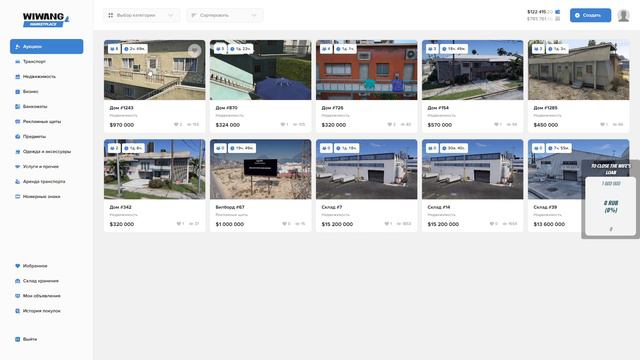Screen dimensions: 640x360
Task: Open the Дом #1285 listing thumbnail
Action: 578,70
